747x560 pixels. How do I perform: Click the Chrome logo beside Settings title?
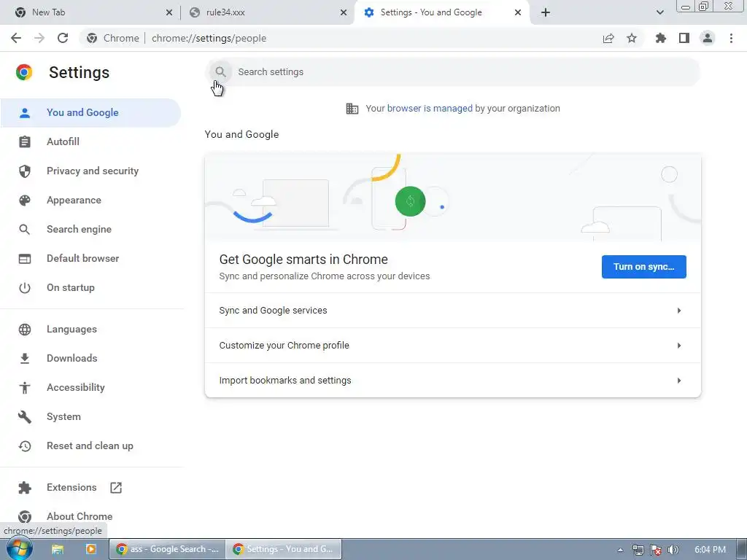click(24, 72)
